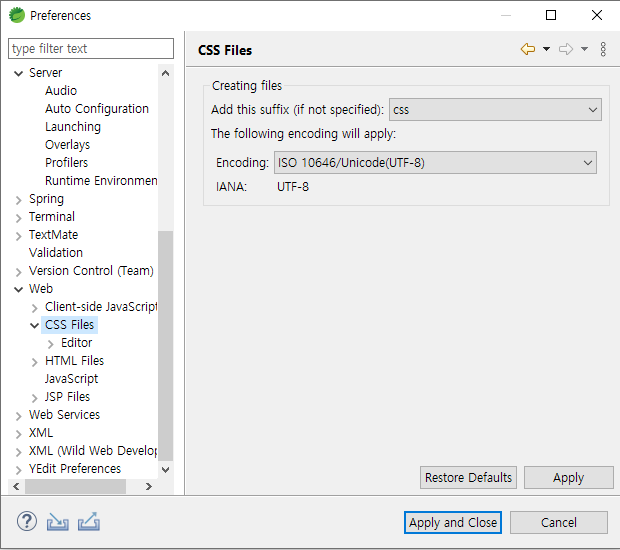The width and height of the screenshot is (620, 550).
Task: Click the Help question mark icon
Action: coord(27,522)
